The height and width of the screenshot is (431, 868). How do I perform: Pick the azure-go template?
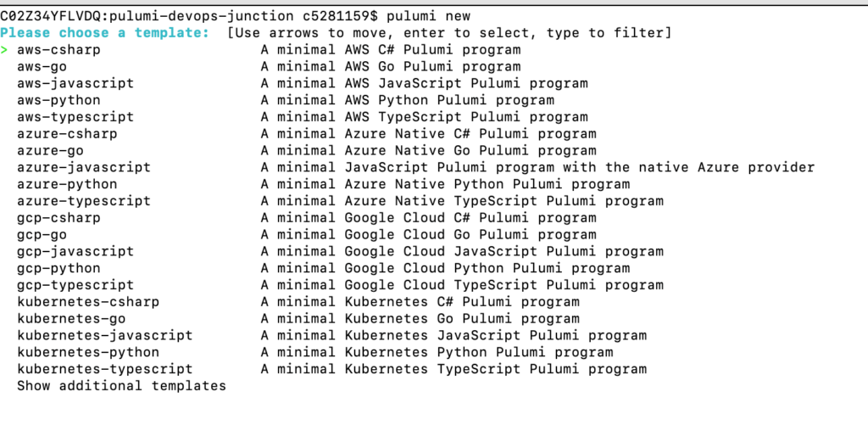pos(307,151)
